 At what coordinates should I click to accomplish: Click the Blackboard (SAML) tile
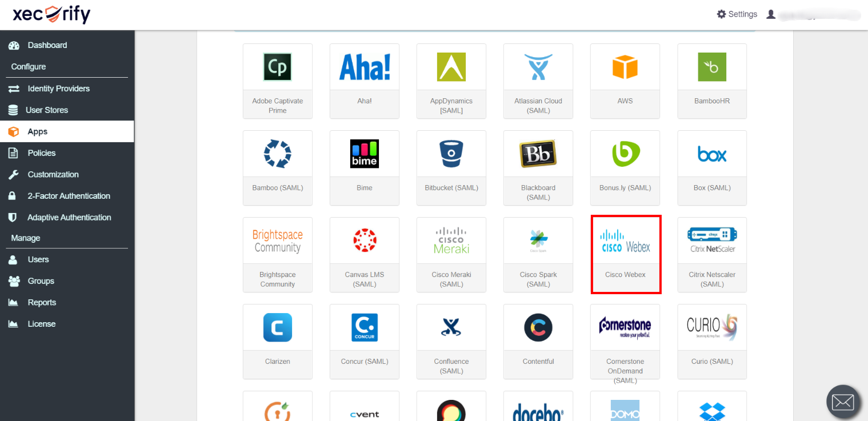click(x=538, y=167)
